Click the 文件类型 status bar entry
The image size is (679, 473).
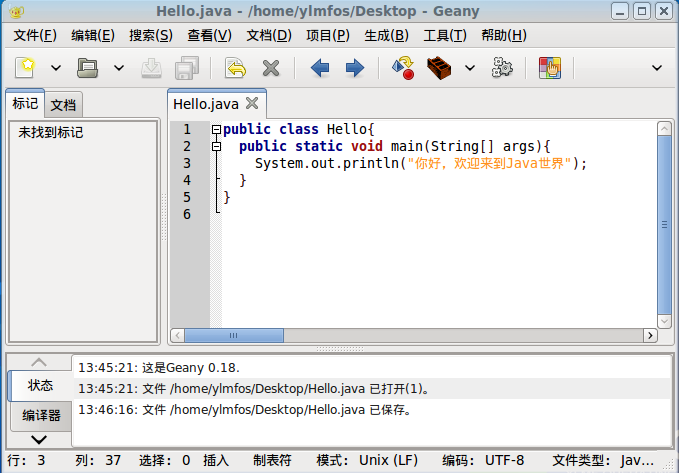pyautogui.click(x=603, y=460)
